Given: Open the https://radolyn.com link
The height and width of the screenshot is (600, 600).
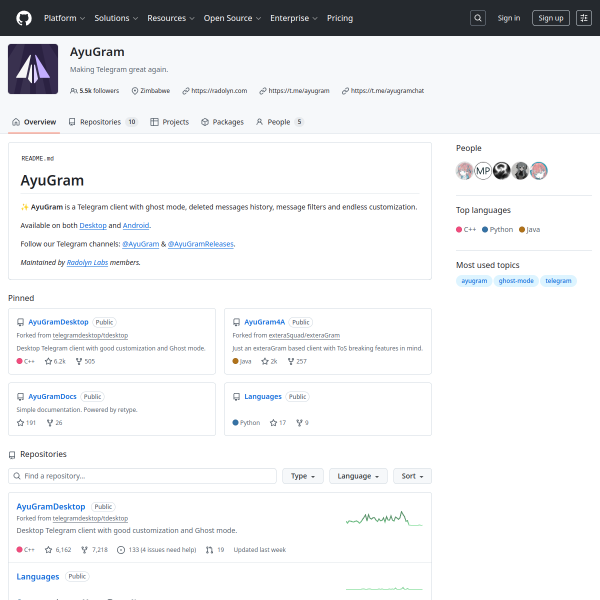Looking at the screenshot, I should click(219, 91).
